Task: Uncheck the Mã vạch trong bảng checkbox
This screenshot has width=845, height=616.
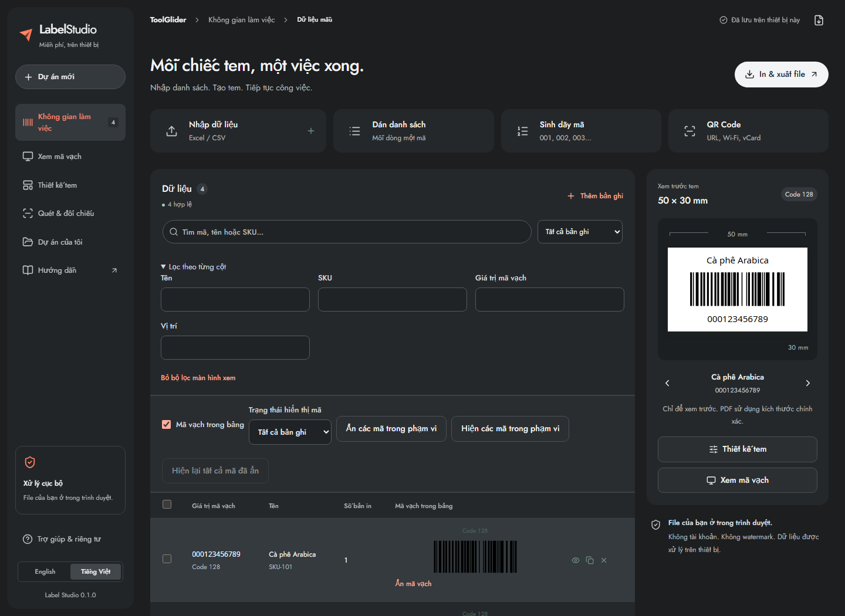Action: point(167,424)
